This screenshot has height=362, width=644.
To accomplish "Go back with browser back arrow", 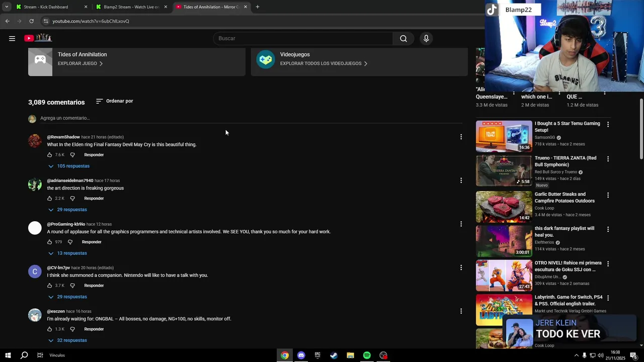I will pyautogui.click(x=7, y=21).
